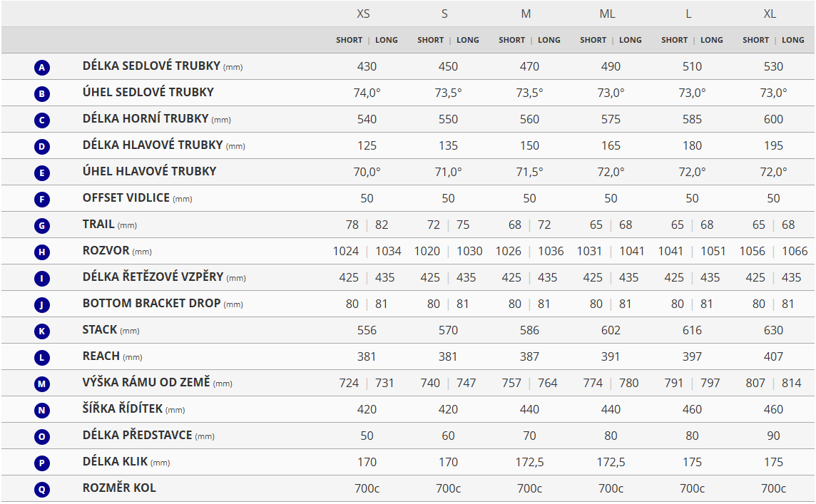Click the blue D marker icon
Screen dimensions: 816x504
tap(41, 146)
